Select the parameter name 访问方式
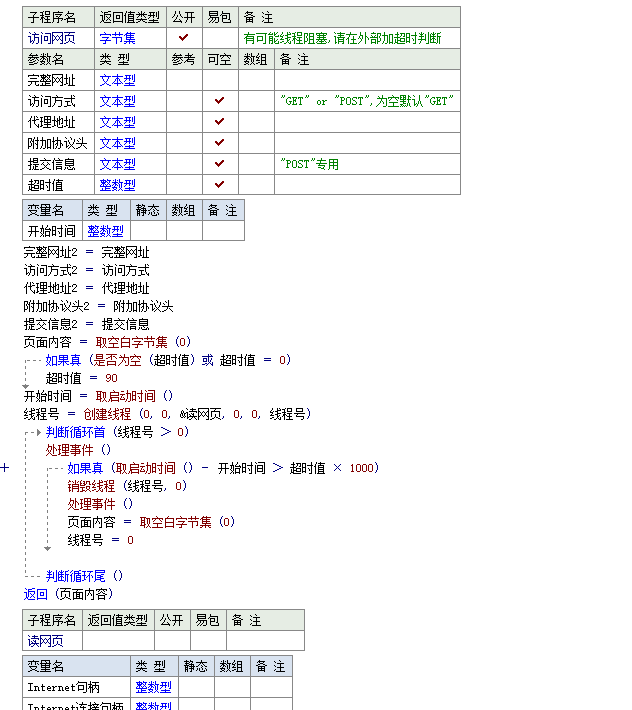 52,101
